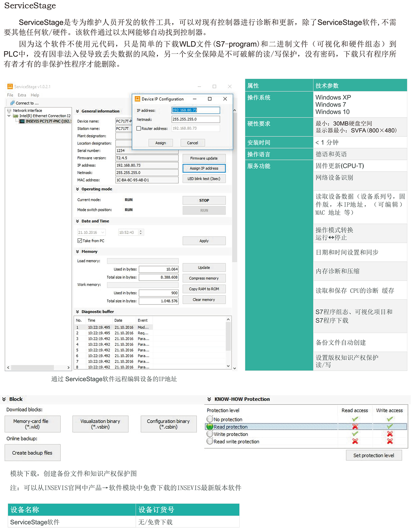Click the Netmask field in dialog

196,119
